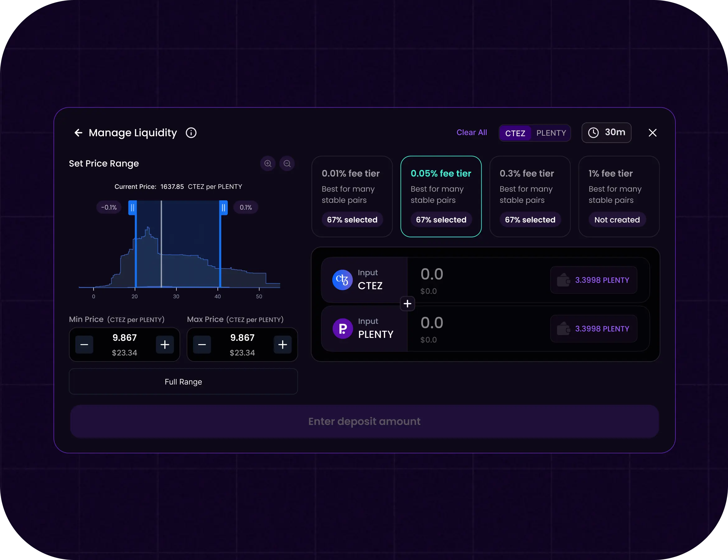This screenshot has height=560, width=728.
Task: Open the info icon next to Manage Liquidity
Action: tap(191, 133)
